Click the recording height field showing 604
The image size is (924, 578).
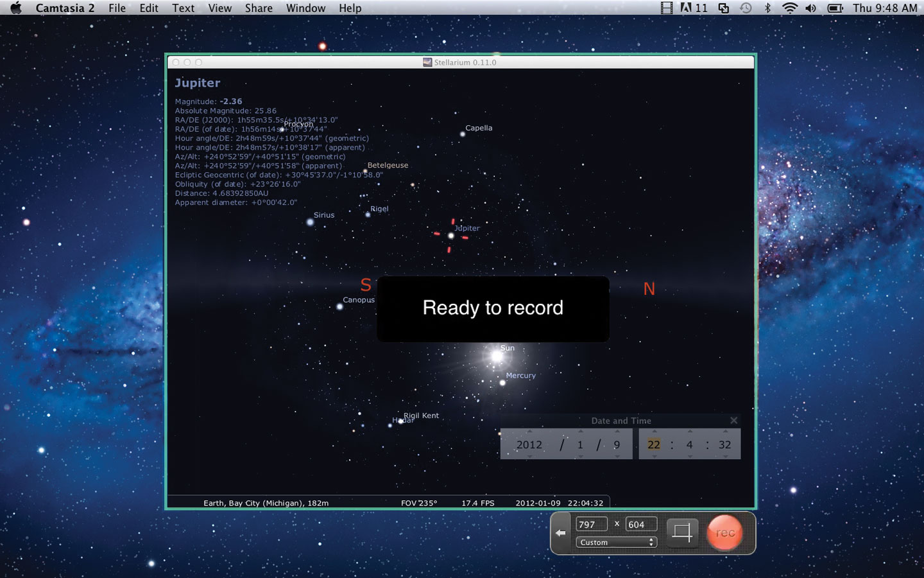pyautogui.click(x=641, y=525)
